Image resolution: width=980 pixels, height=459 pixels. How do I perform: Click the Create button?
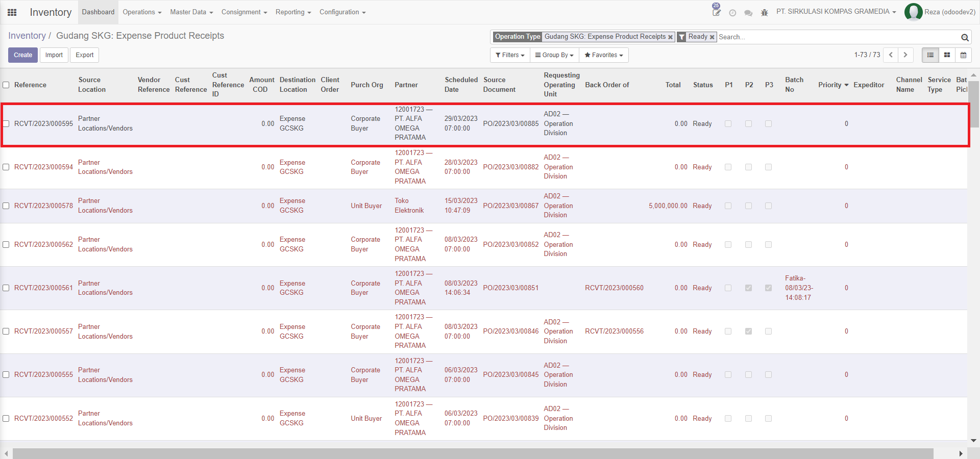(x=23, y=55)
